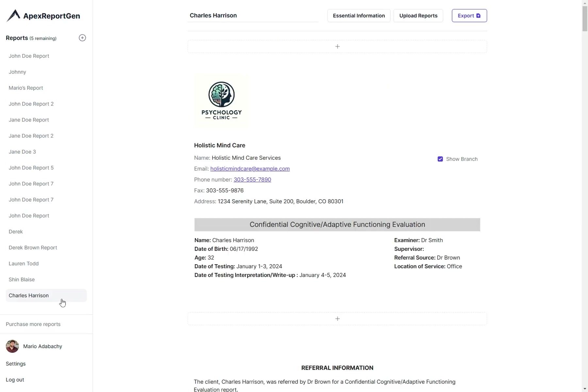
Task: Click write-up date January 4-5, 2024
Action: (x=323, y=275)
